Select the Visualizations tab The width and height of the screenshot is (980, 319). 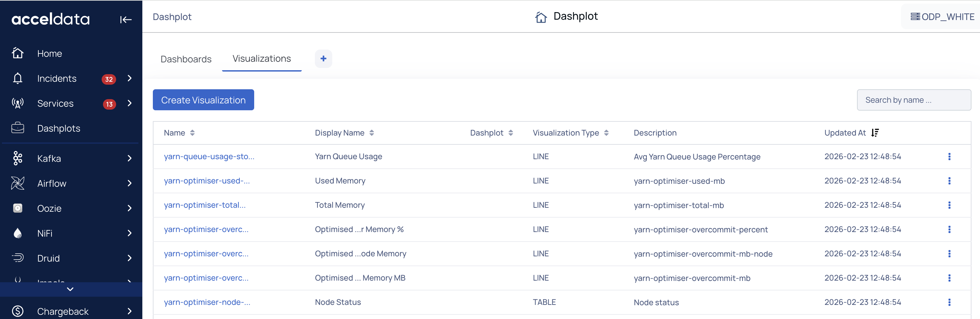click(x=261, y=59)
